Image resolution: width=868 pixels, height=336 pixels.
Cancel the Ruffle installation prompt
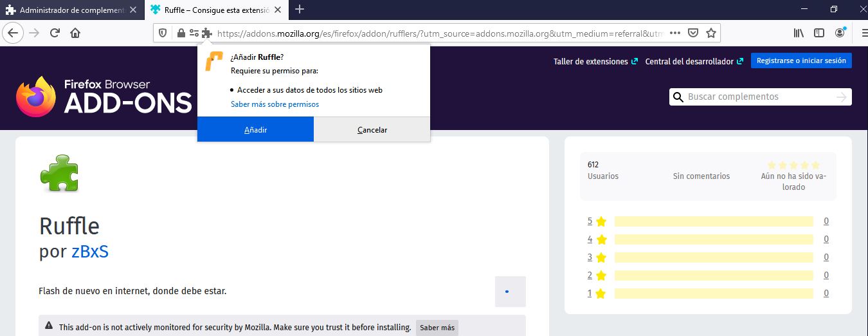tap(372, 129)
